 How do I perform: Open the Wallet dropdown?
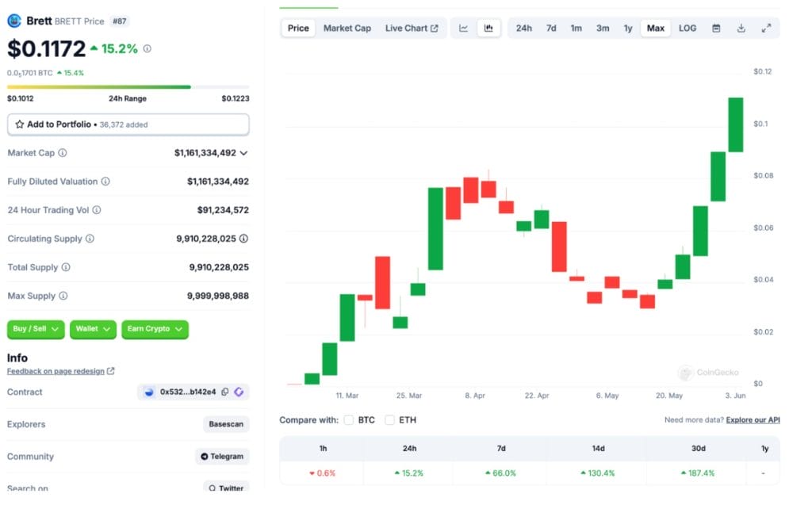[94, 330]
